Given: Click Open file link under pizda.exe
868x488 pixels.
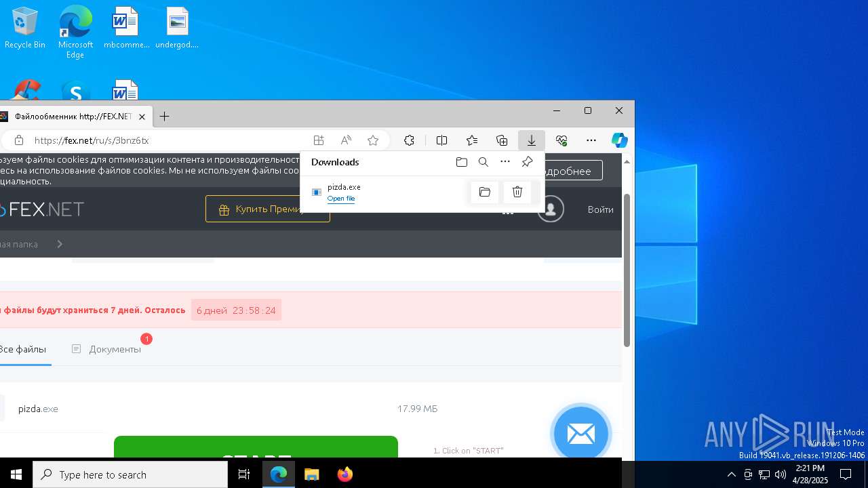Looking at the screenshot, I should [x=341, y=199].
